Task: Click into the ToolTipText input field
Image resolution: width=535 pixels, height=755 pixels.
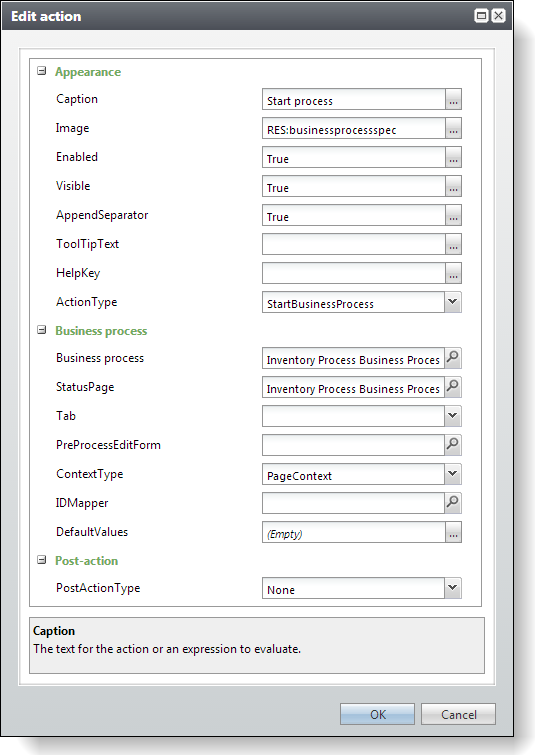Action: coord(353,244)
